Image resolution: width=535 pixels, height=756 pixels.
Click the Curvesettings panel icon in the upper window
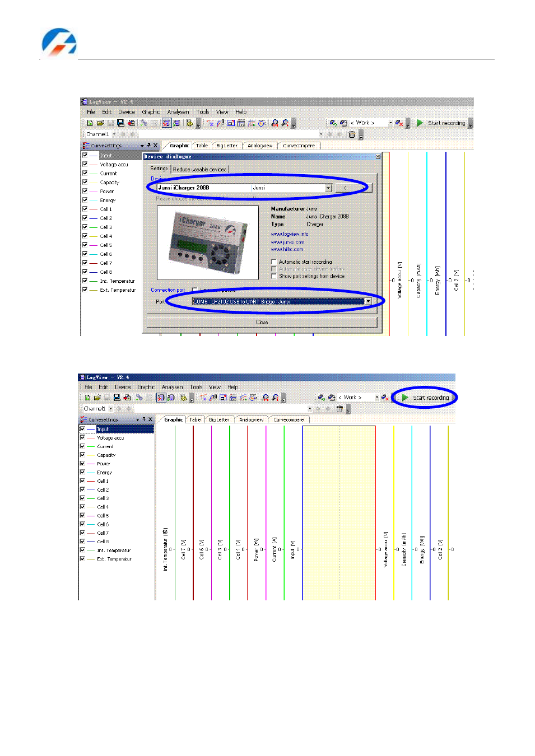[86, 146]
